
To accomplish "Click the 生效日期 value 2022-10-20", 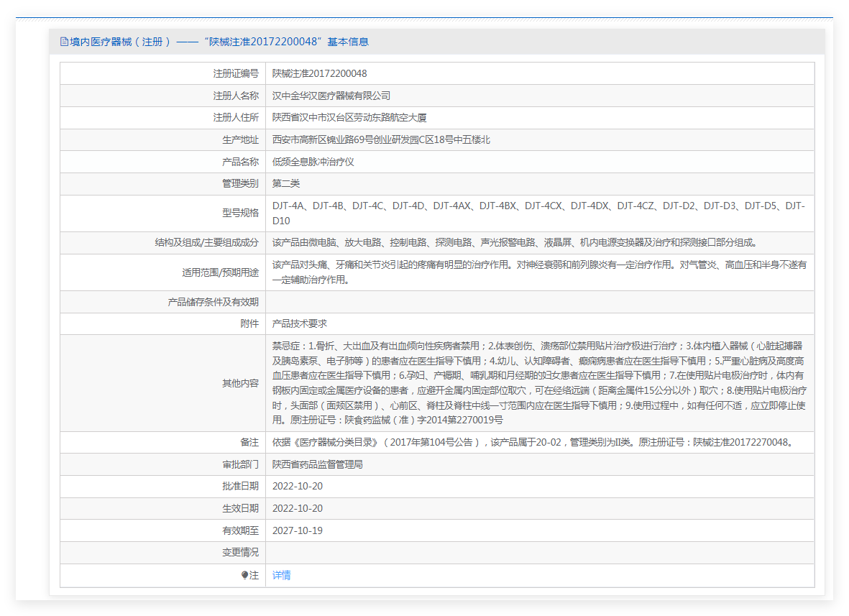I will point(298,508).
